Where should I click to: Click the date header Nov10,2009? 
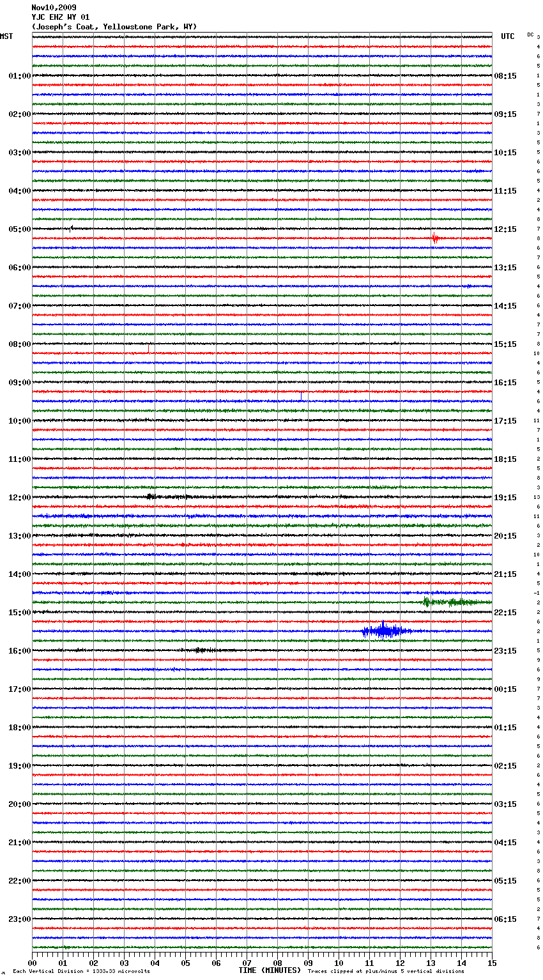tap(54, 8)
